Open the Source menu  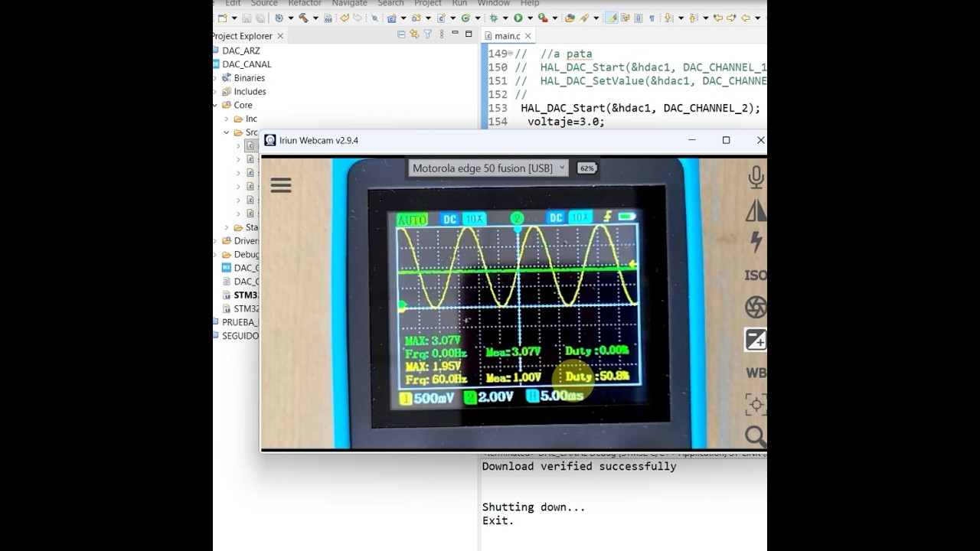point(264,3)
